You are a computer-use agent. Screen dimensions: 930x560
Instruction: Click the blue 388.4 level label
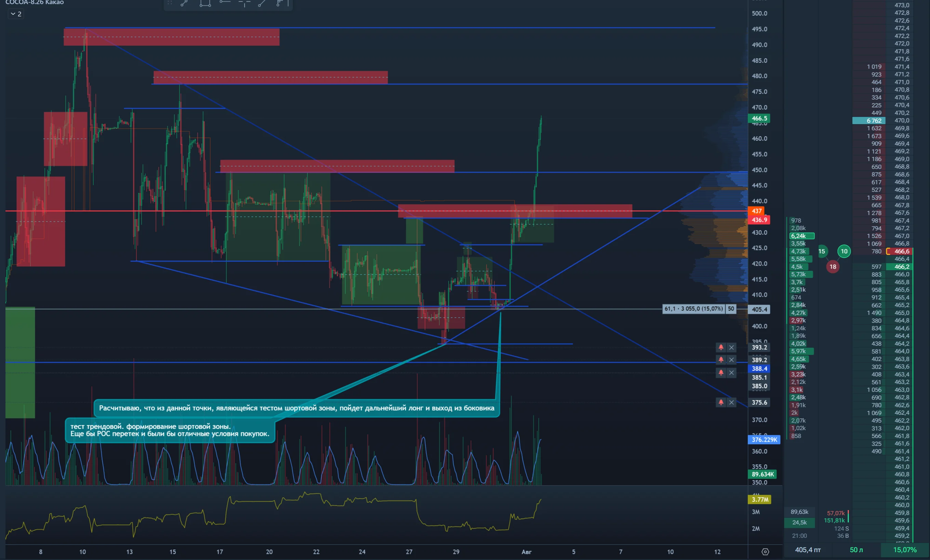coord(759,369)
